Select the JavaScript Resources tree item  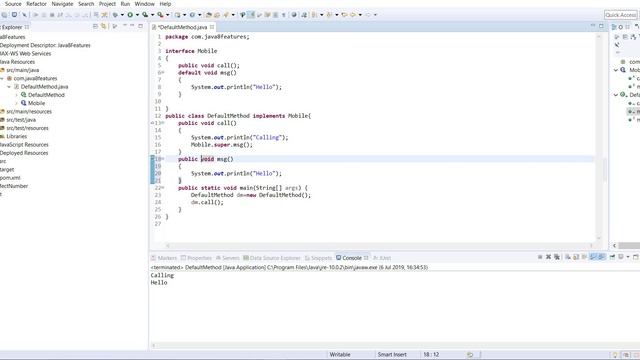click(24, 145)
